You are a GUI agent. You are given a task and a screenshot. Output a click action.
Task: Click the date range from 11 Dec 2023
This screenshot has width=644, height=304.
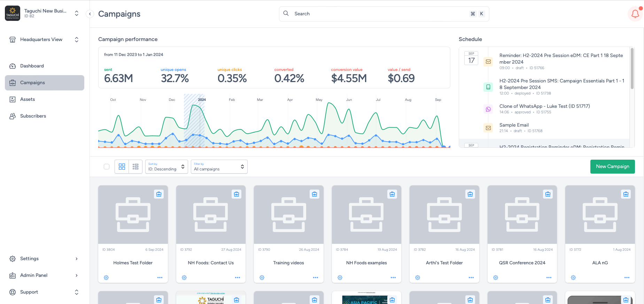(x=133, y=55)
